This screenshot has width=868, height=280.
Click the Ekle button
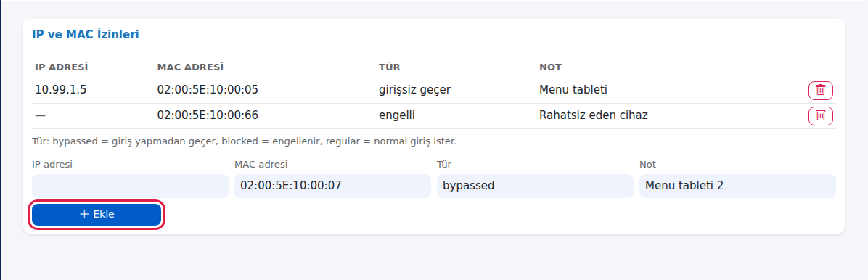[97, 215]
